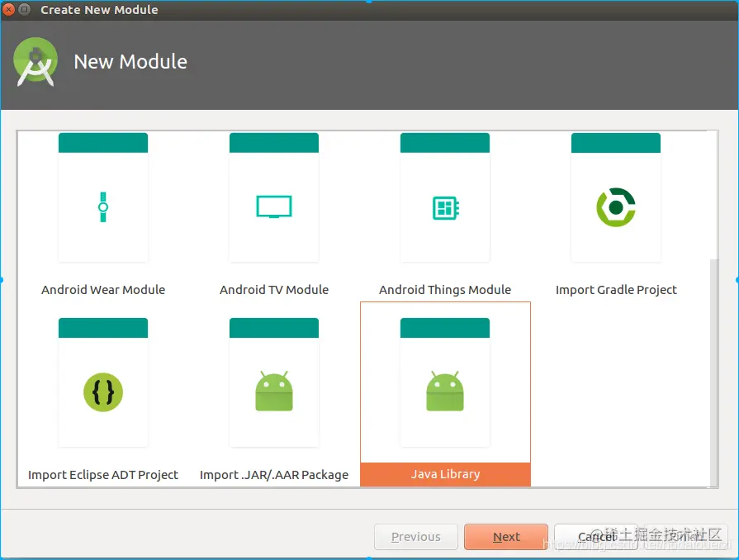The width and height of the screenshot is (739, 560).
Task: Click the Previous button
Action: click(x=415, y=537)
